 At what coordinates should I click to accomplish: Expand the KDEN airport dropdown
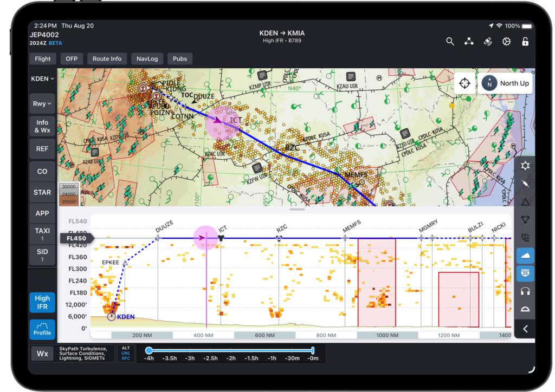point(42,79)
